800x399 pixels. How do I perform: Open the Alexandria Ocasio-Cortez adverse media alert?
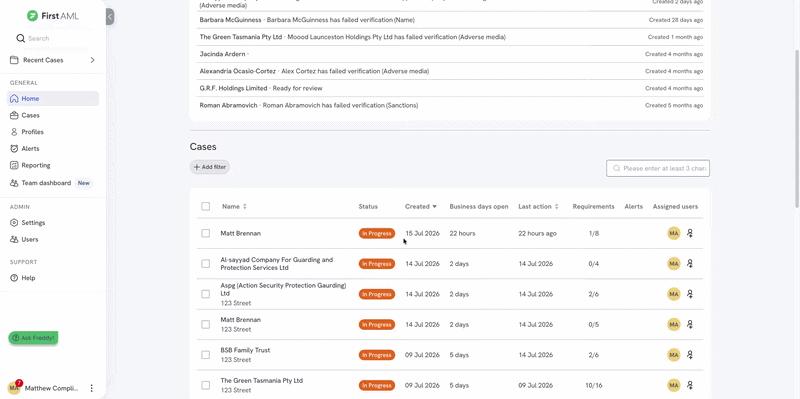click(x=451, y=71)
